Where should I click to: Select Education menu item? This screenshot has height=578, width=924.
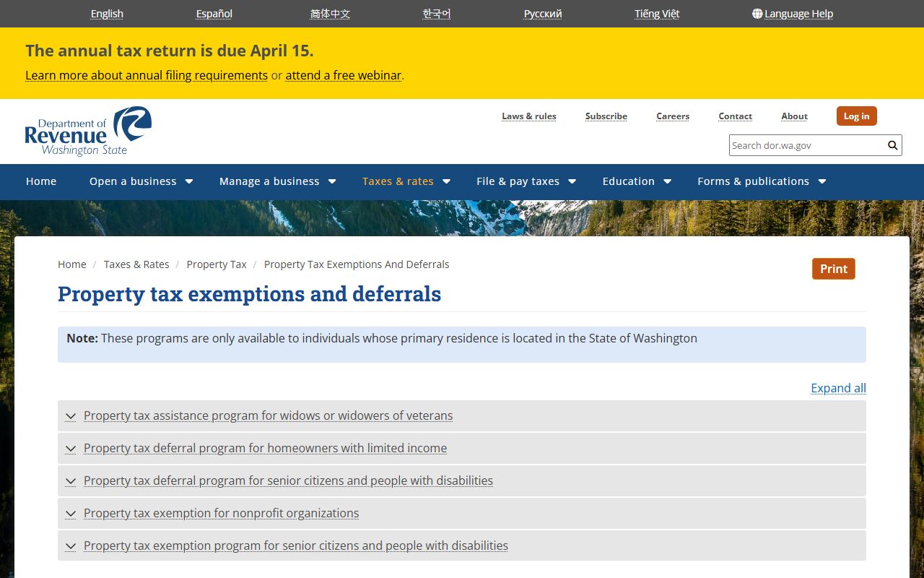coord(629,181)
